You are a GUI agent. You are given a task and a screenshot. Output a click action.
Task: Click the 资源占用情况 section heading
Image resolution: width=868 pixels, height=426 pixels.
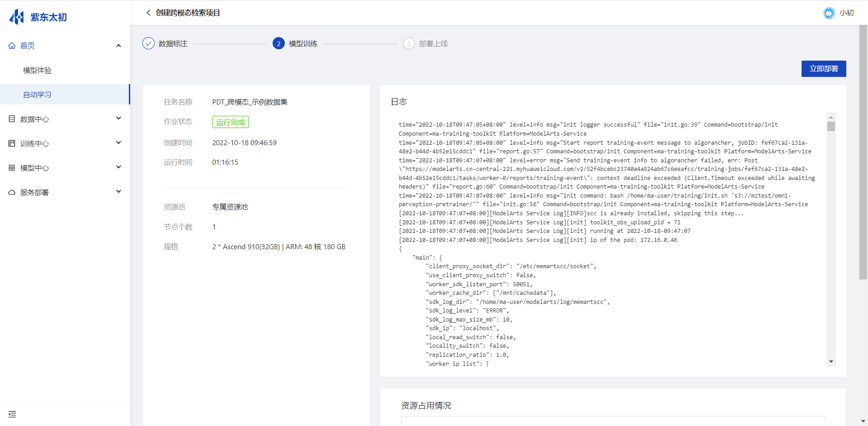tap(426, 406)
